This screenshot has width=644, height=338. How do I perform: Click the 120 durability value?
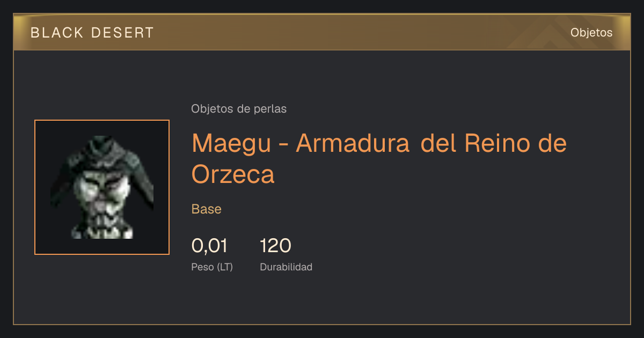click(x=275, y=246)
